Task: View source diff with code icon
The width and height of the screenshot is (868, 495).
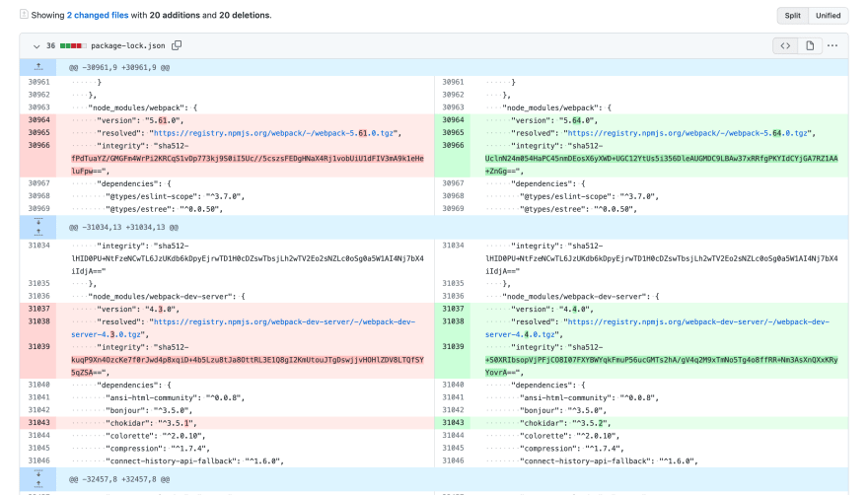Action: pos(785,46)
